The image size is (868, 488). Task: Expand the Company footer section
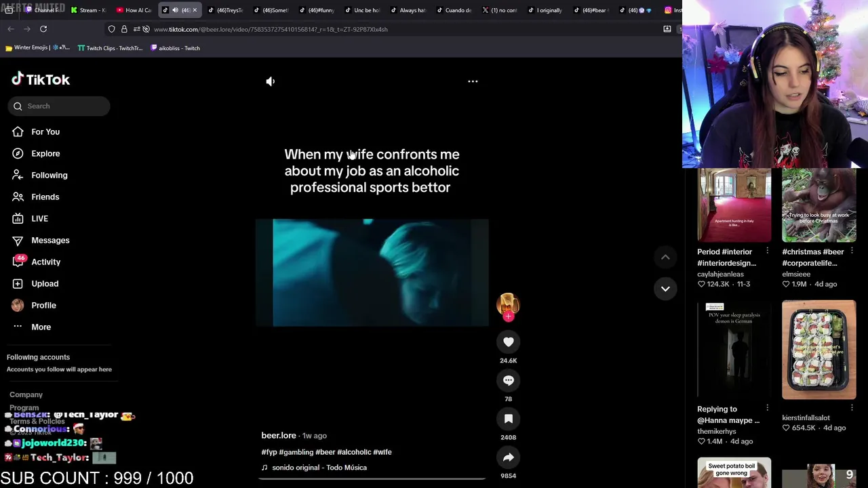(26, 394)
